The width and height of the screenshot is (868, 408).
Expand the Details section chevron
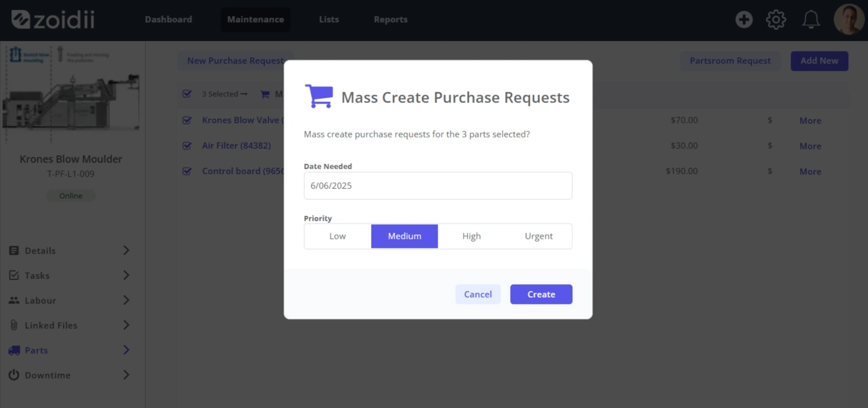126,251
